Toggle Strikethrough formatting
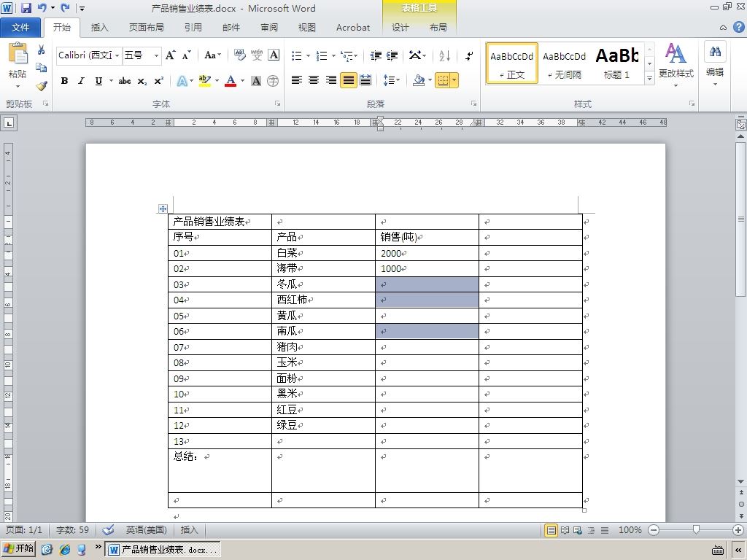Viewport: 747px width, 560px height. point(125,81)
